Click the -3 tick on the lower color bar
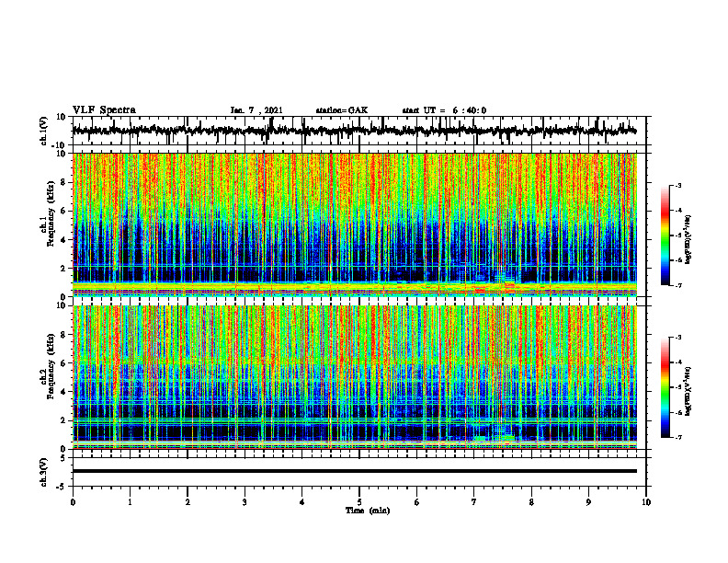Screen dimensions: 728x563 (x=678, y=338)
